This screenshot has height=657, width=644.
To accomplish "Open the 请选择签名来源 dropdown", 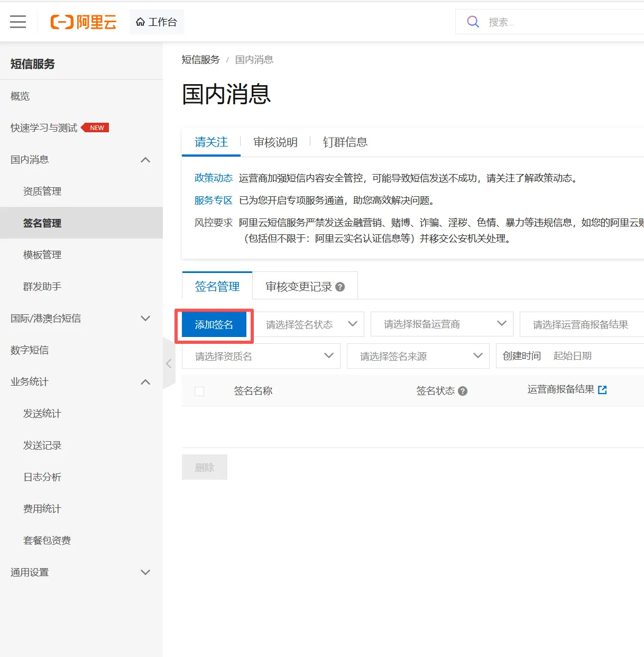I will (x=418, y=356).
